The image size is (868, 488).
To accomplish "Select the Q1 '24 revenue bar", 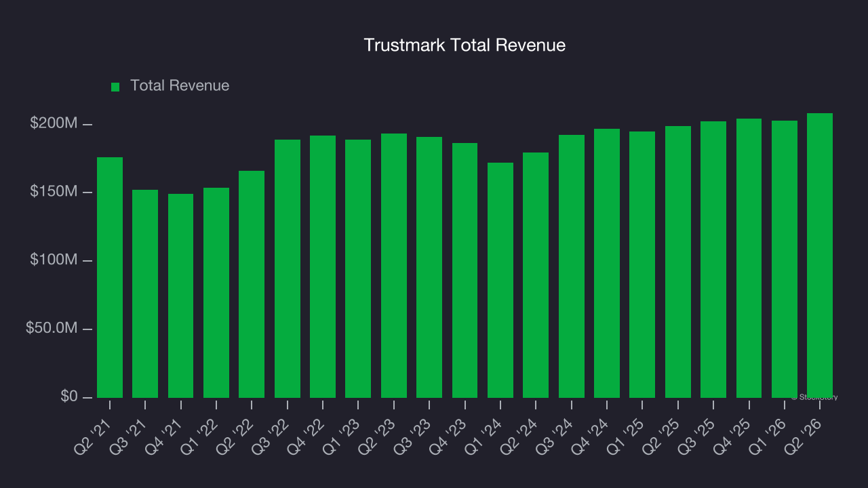I will [500, 280].
